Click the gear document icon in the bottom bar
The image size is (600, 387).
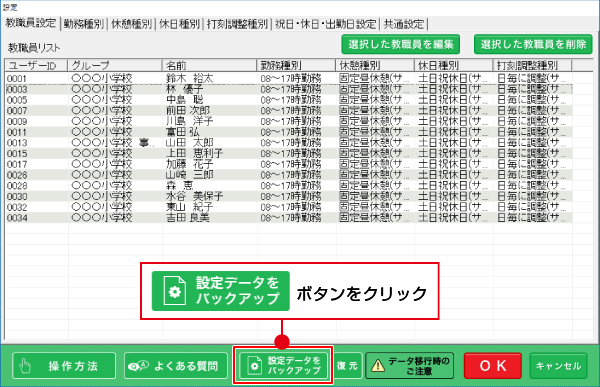[x=254, y=366]
